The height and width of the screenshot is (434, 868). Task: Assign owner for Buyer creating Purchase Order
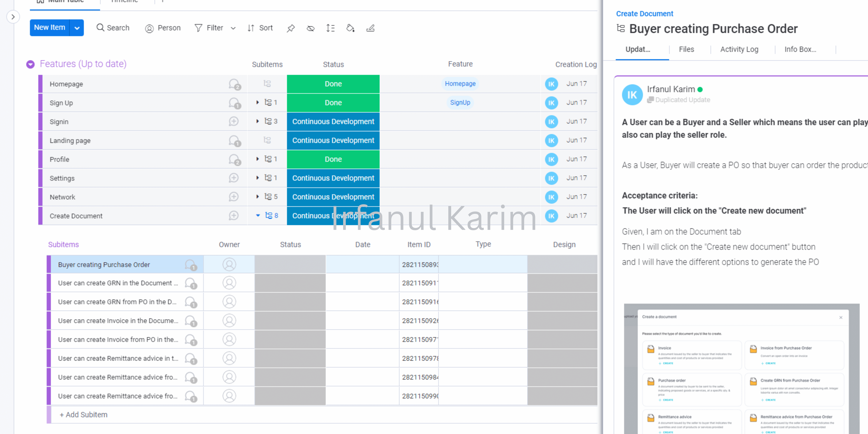[x=229, y=264]
